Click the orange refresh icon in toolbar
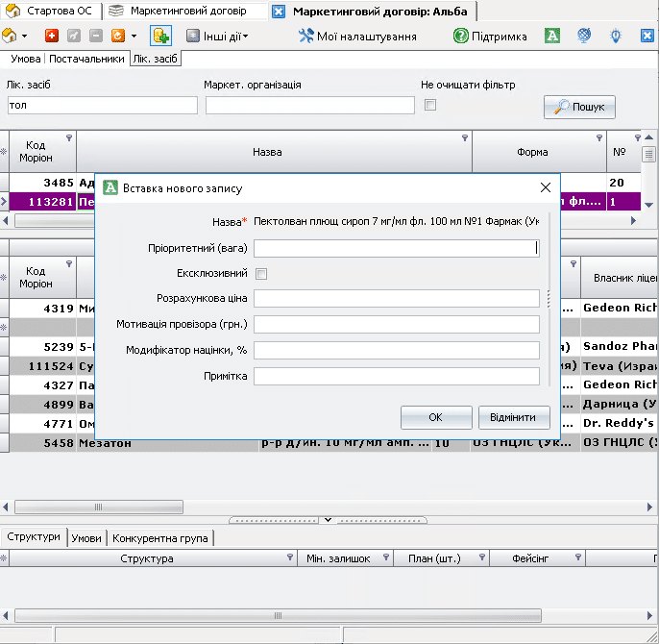Image resolution: width=659 pixels, height=644 pixels. [x=117, y=37]
